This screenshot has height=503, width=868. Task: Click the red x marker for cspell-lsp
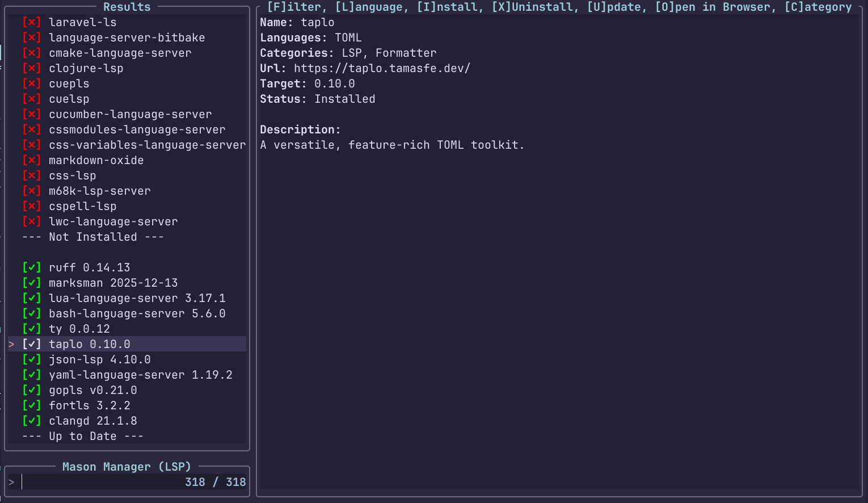(x=31, y=206)
